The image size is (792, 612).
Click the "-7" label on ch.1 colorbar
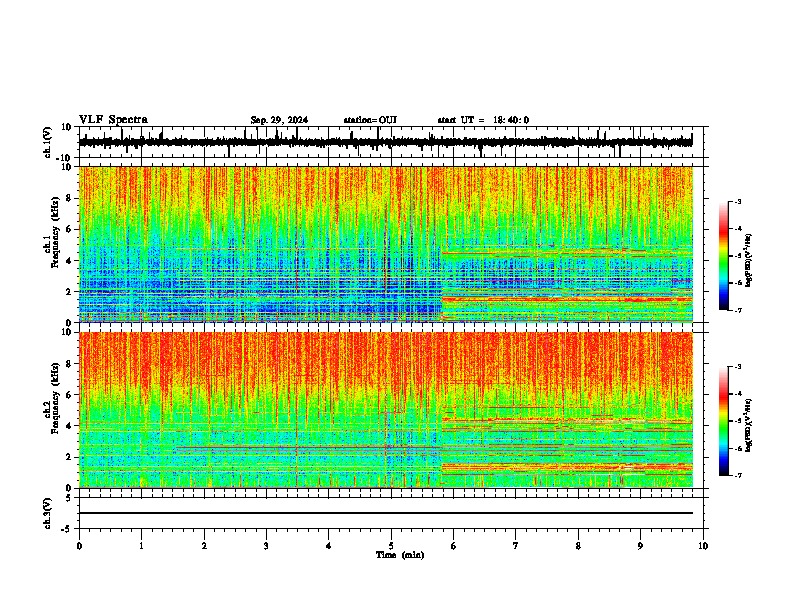click(737, 310)
